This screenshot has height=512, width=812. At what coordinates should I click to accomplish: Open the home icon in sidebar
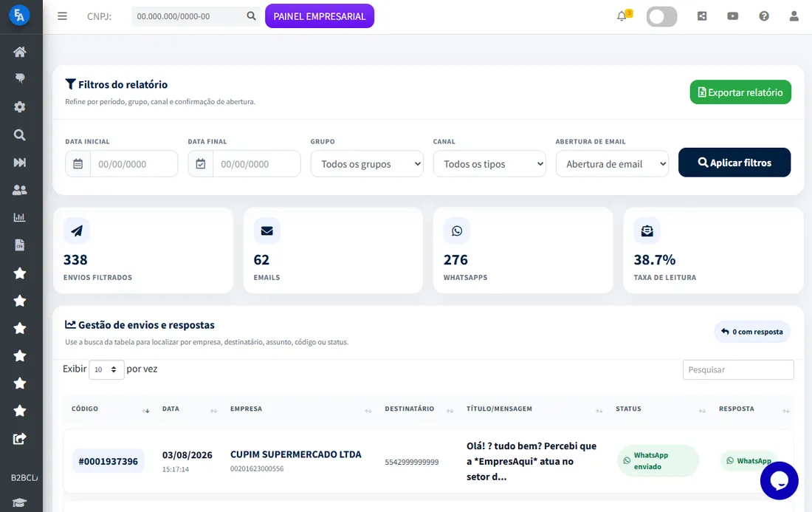[20, 52]
